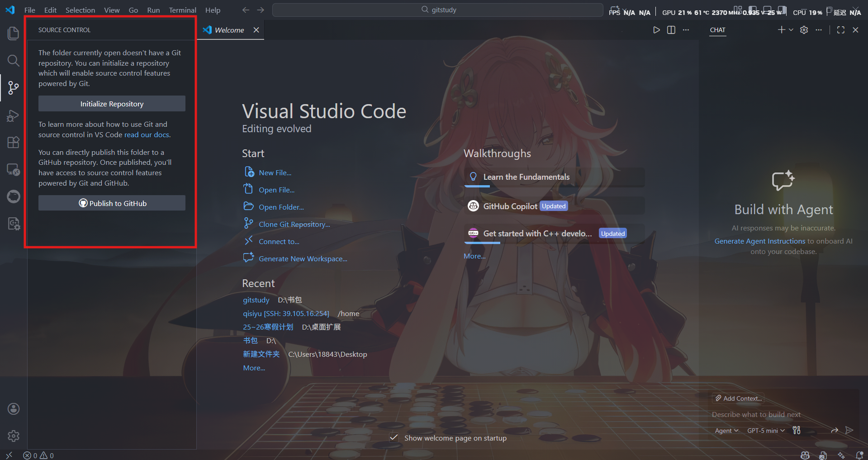Image resolution: width=868 pixels, height=460 pixels.
Task: Toggle the primary side bar layout button
Action: (x=753, y=9)
